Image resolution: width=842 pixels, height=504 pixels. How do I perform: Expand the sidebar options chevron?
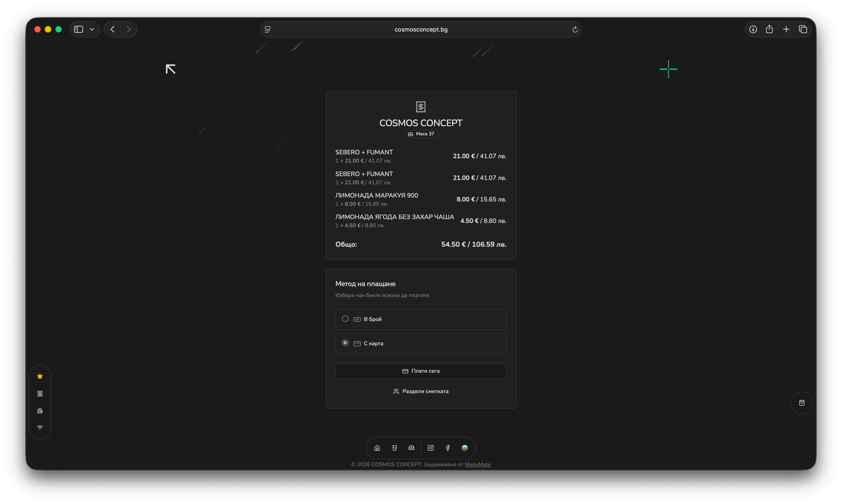92,29
